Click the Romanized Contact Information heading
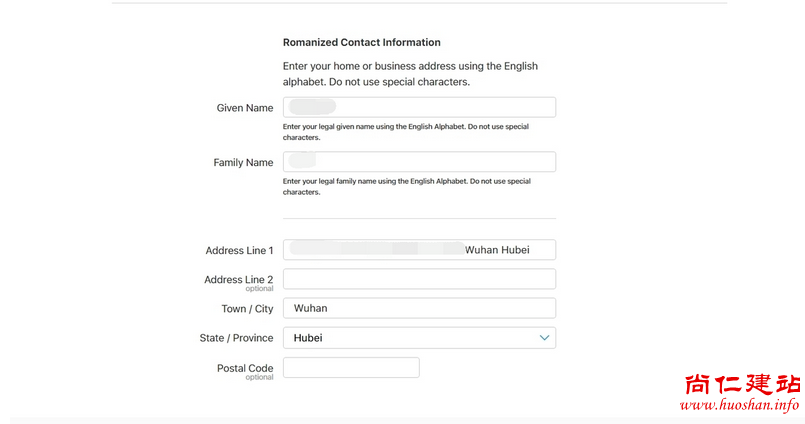This screenshot has width=805, height=424. (x=361, y=43)
